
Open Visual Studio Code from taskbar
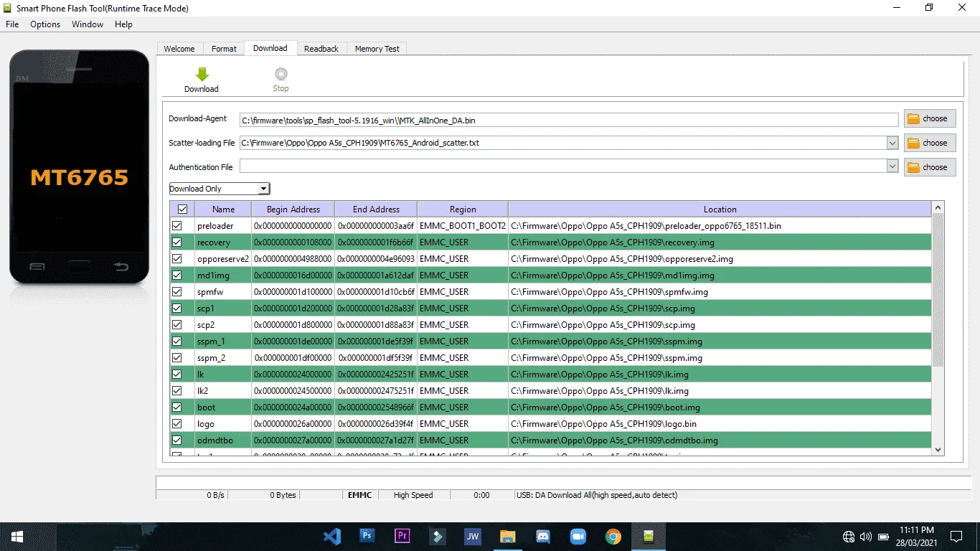[331, 536]
